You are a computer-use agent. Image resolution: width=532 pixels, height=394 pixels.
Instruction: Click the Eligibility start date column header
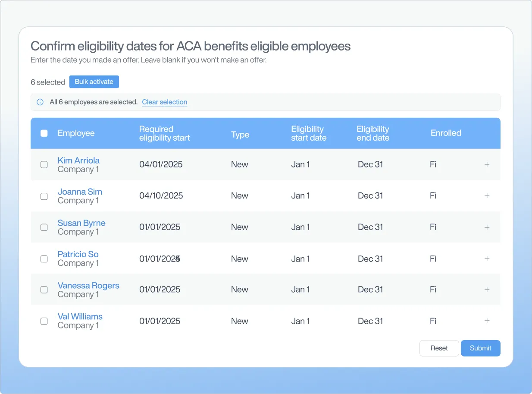tap(309, 133)
